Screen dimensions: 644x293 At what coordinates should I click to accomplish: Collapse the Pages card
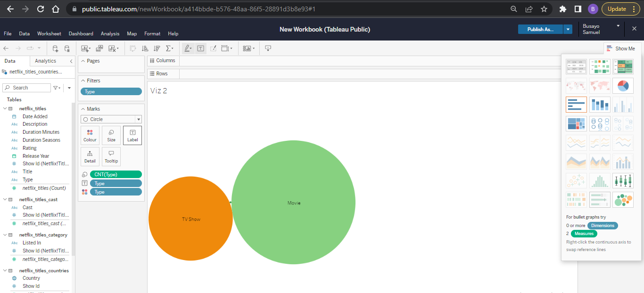(83, 61)
